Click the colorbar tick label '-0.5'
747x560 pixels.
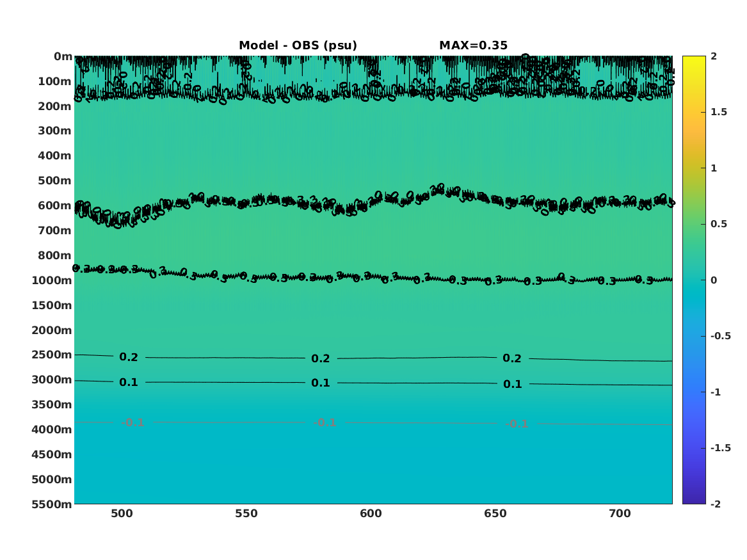coord(721,336)
